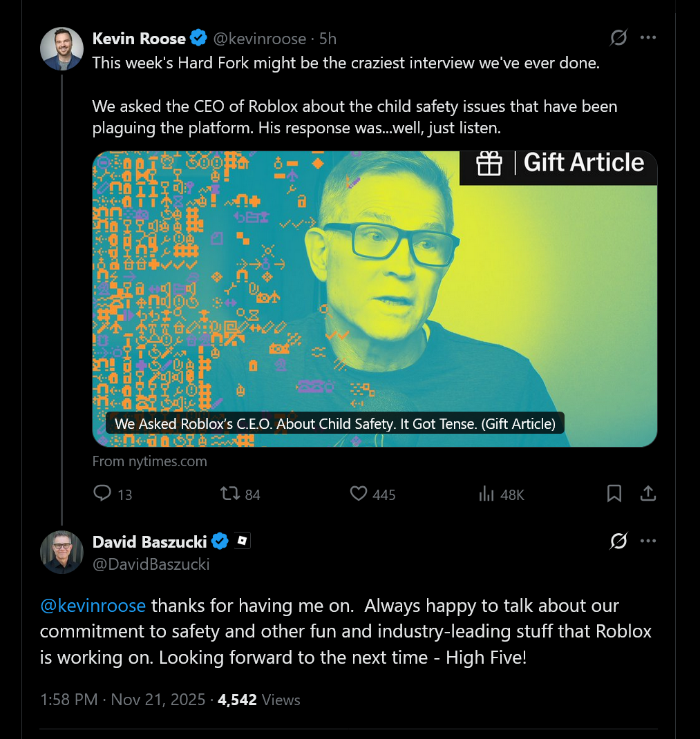Retweet the Hard Fork post

[229, 494]
